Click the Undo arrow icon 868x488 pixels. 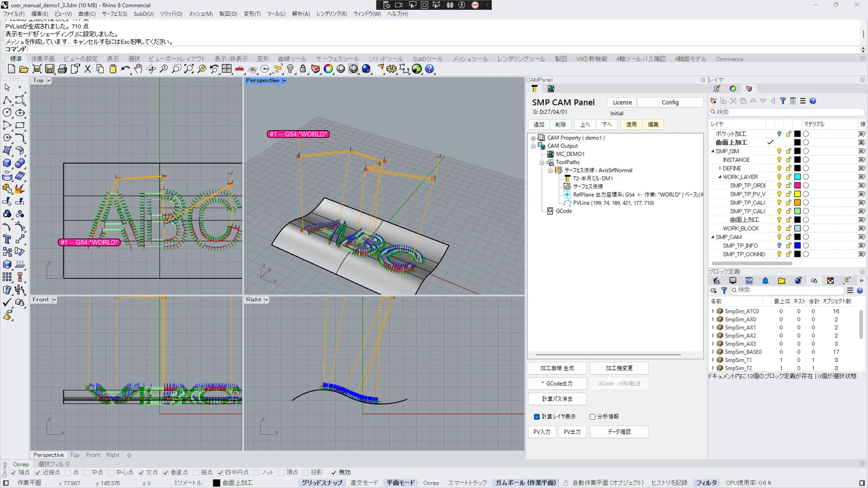click(x=125, y=69)
